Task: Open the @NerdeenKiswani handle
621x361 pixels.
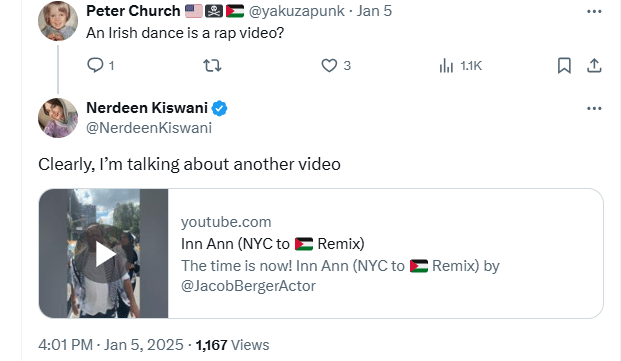Action: click(x=149, y=128)
